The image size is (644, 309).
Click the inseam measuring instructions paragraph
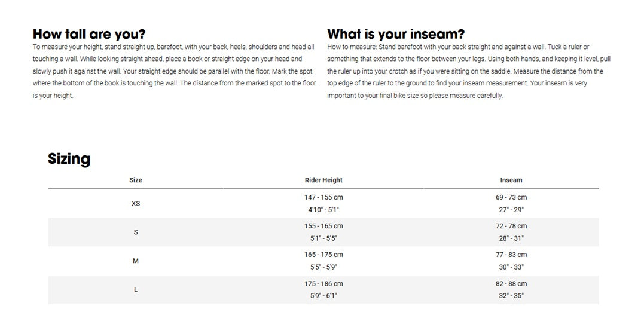tap(469, 71)
